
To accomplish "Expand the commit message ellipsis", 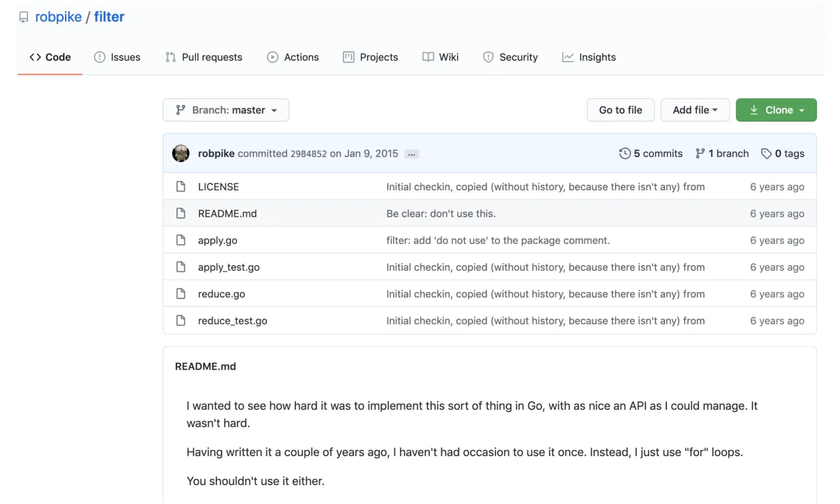I will [x=411, y=154].
